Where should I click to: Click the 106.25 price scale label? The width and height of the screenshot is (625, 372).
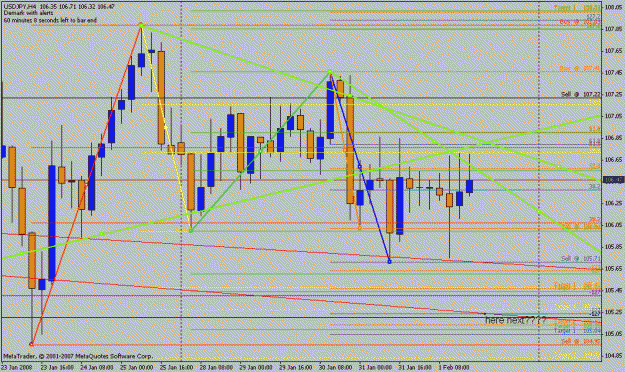point(613,203)
